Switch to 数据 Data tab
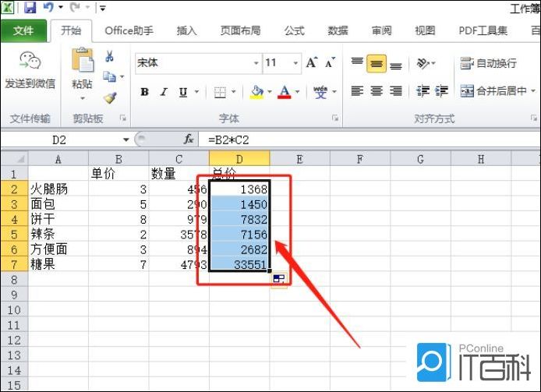This screenshot has width=541, height=392. click(338, 30)
